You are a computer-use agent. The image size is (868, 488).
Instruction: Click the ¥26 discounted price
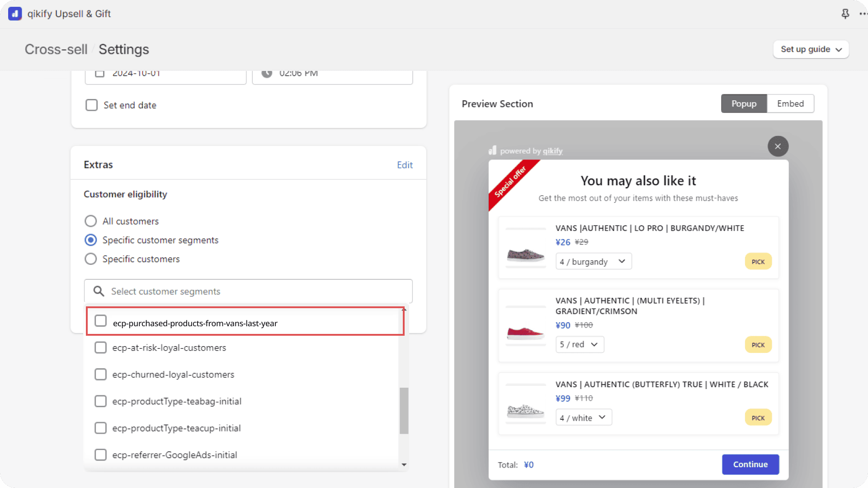point(563,242)
